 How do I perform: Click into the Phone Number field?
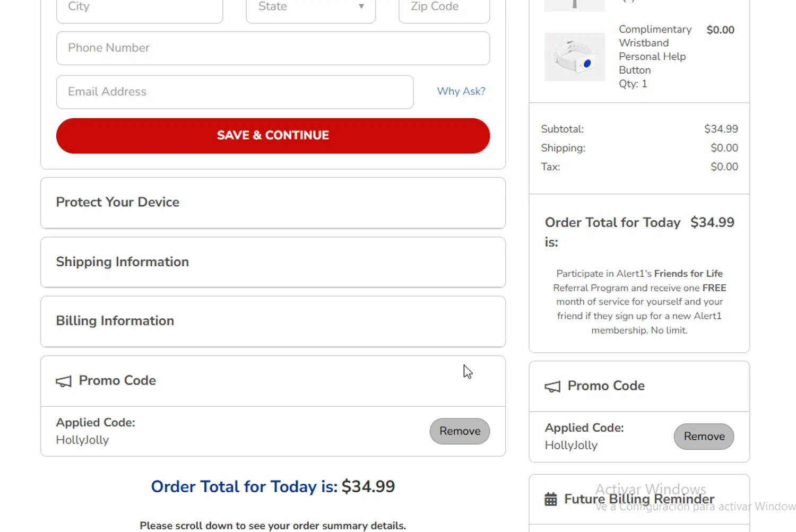273,48
